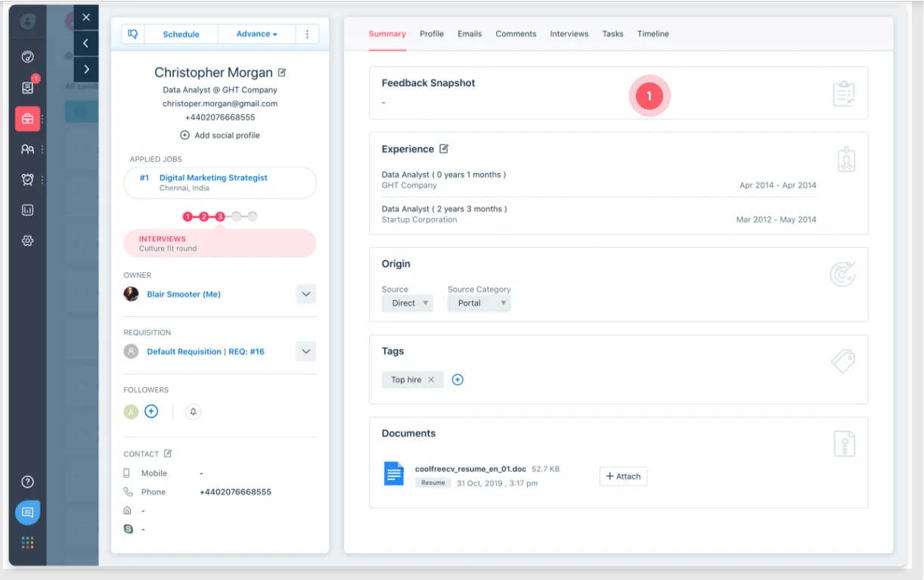Viewport: 924px width, 580px height.
Task: Toggle the follower notification bell
Action: (x=194, y=411)
